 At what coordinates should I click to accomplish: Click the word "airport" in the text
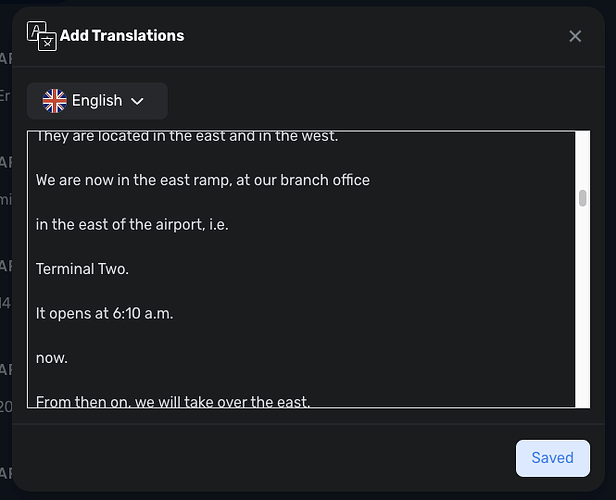pos(180,225)
